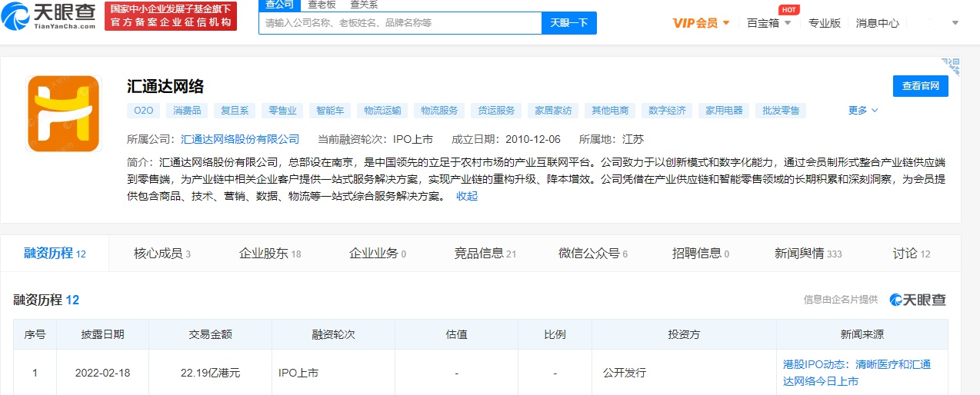The width and height of the screenshot is (980, 395).
Task: Select the 融资历程 tab
Action: [55, 254]
